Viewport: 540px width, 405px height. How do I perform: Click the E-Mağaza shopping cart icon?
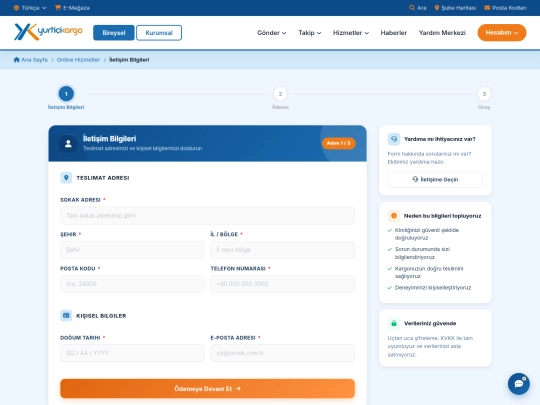(58, 8)
